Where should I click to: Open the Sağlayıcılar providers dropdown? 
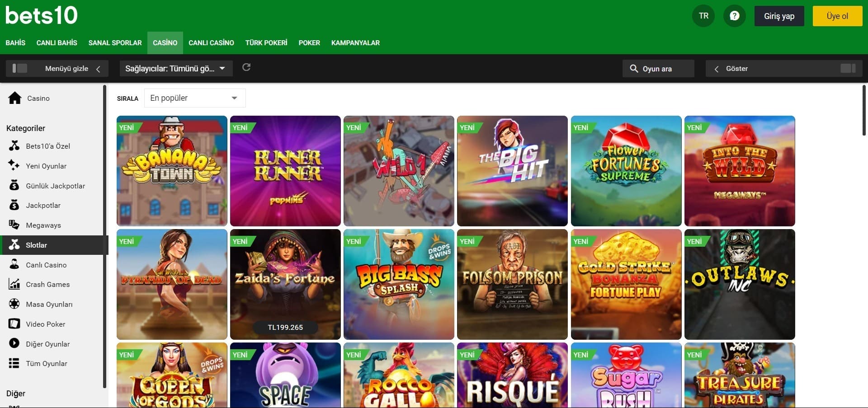coord(176,68)
